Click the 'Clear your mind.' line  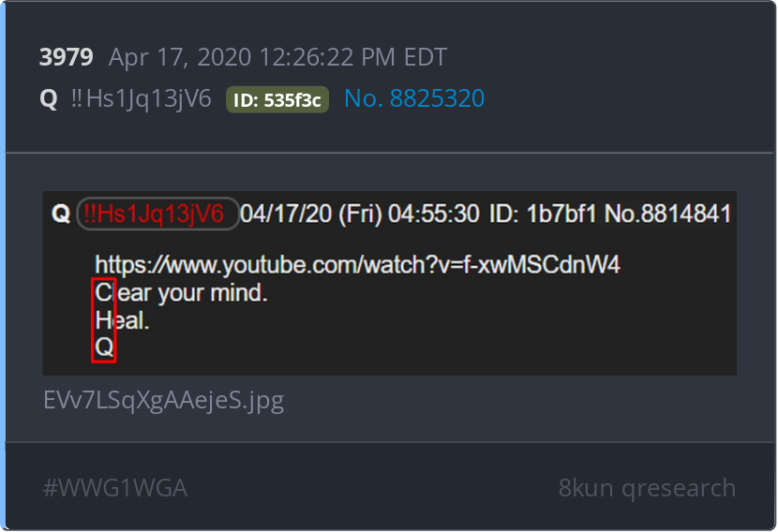[181, 293]
